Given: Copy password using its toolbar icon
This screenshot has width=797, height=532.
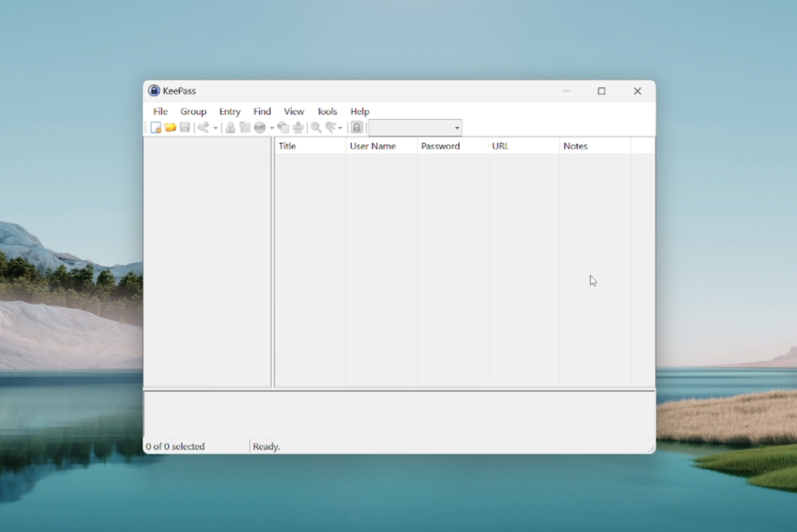Looking at the screenshot, I should (244, 127).
